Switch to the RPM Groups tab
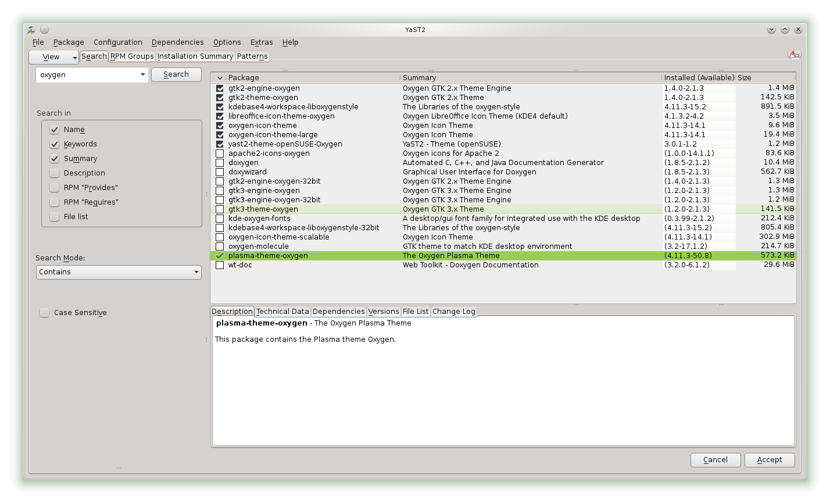 (132, 56)
